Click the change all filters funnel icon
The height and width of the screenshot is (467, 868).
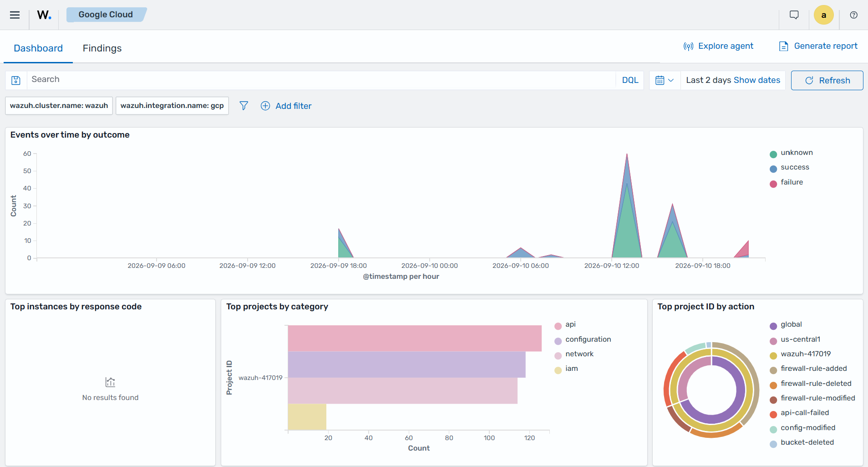point(244,106)
